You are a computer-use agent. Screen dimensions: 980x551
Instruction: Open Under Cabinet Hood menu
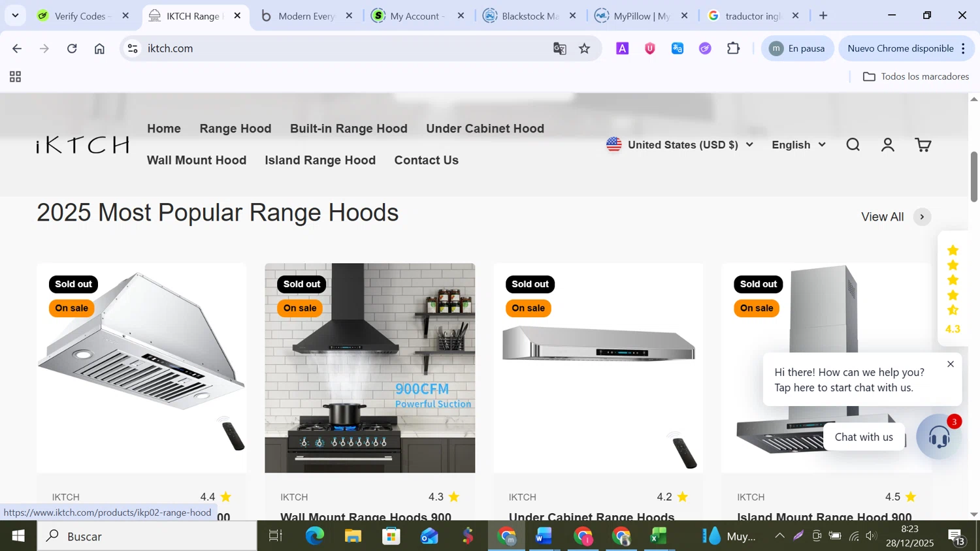(x=485, y=129)
